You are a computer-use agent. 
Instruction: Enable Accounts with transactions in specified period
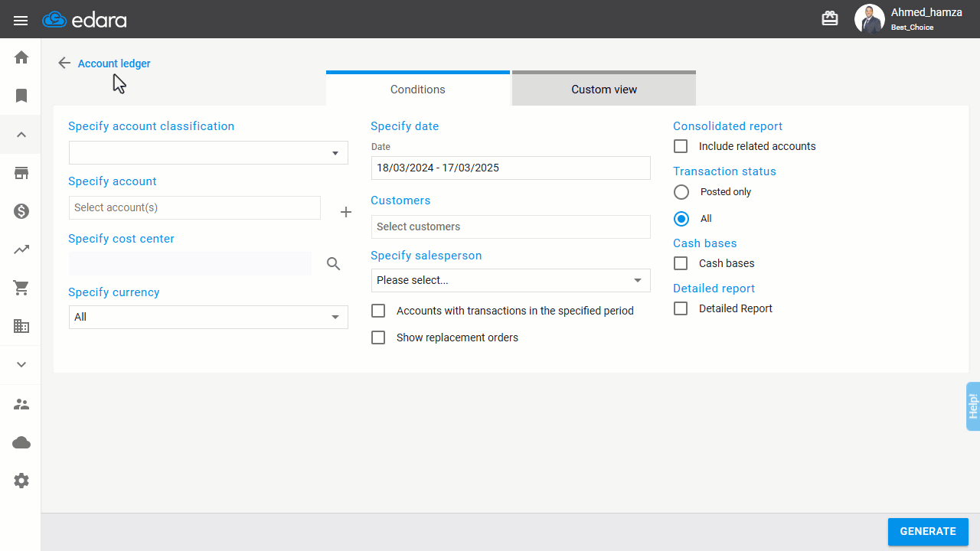(x=378, y=311)
